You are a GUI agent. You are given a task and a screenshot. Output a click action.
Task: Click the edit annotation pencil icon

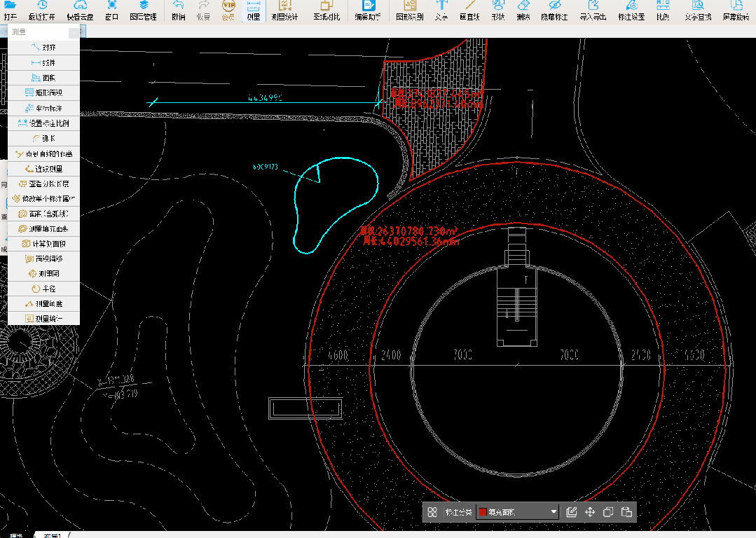[571, 512]
